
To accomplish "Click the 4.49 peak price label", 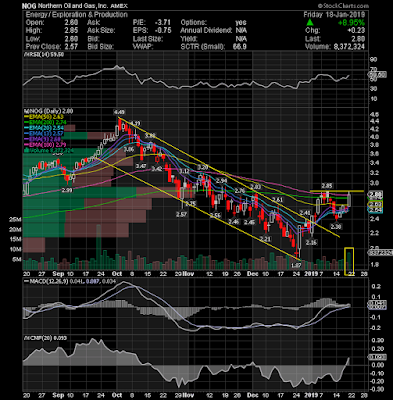I will [119, 112].
